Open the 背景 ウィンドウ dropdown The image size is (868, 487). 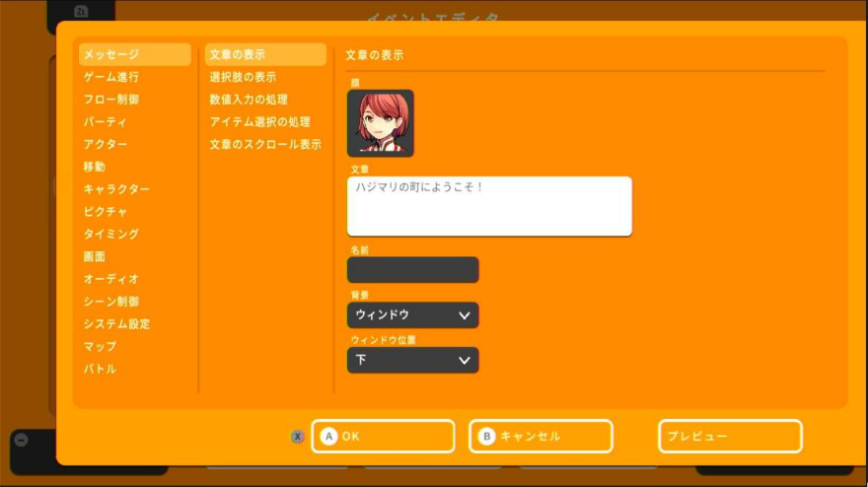click(x=413, y=314)
